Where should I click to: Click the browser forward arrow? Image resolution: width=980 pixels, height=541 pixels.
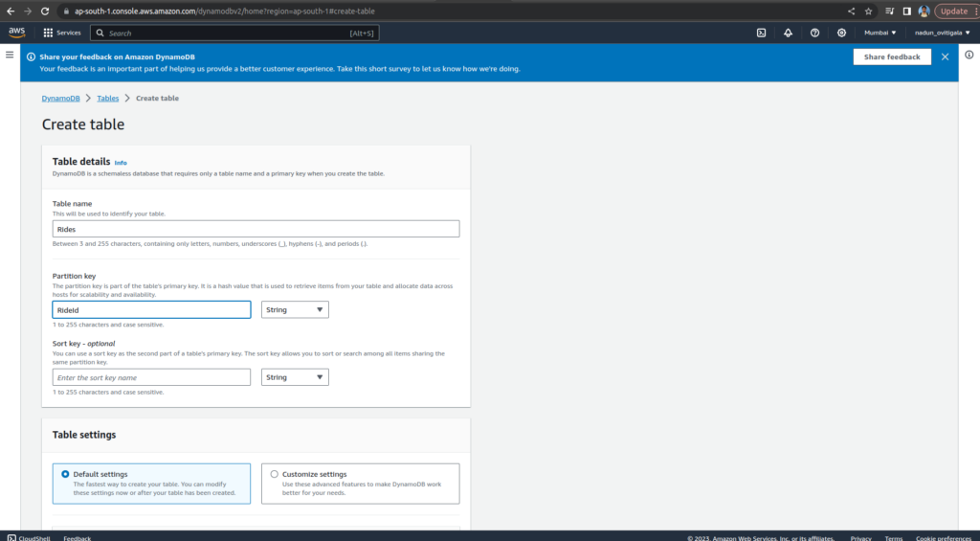pos(28,11)
